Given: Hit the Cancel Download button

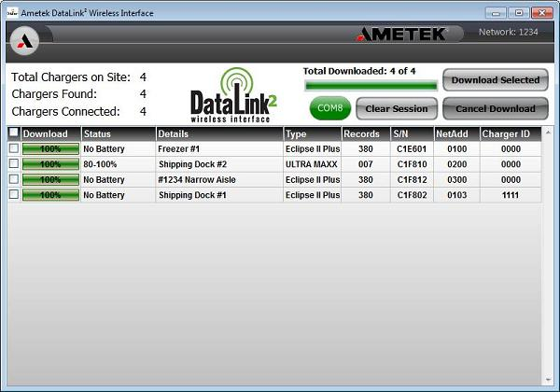Looking at the screenshot, I should [495, 108].
